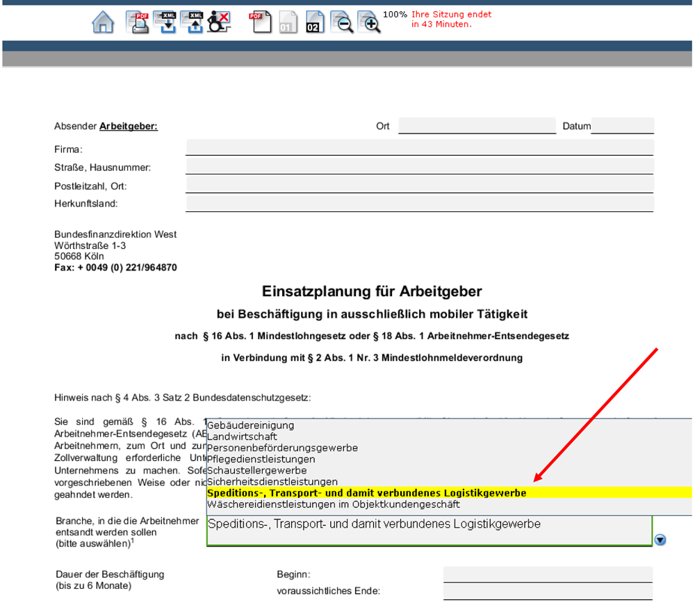The image size is (695, 616).
Task: Select Personenbeförderungsgewerbe option
Action: click(282, 448)
